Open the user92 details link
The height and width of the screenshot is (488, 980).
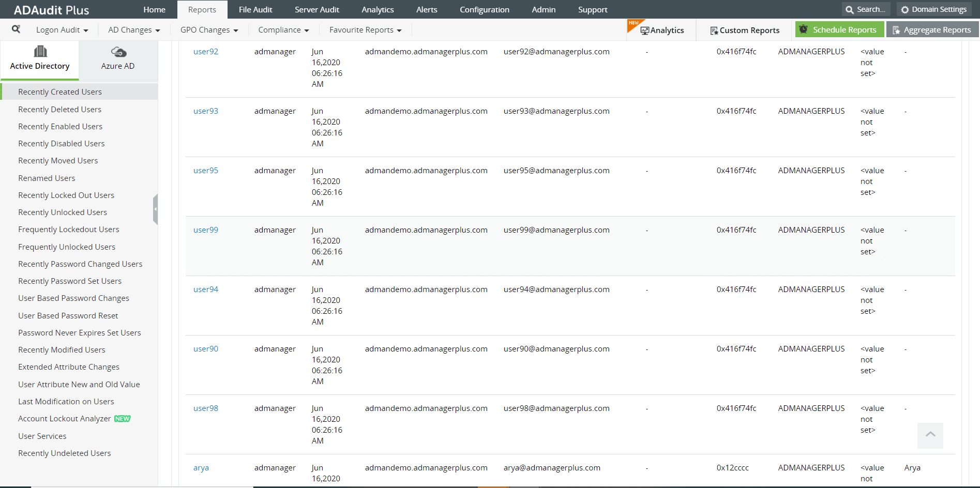point(205,51)
